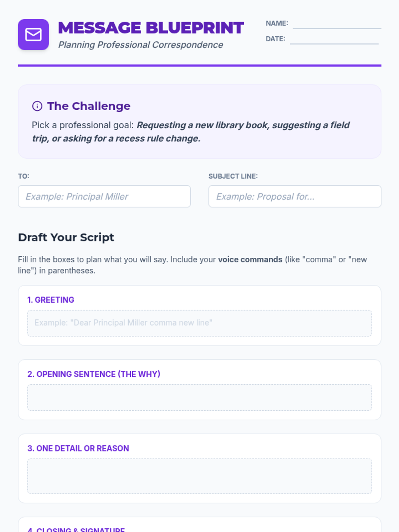Click the TO input with Principal Miller example
Screen dimensions: 399x532
coord(104,197)
